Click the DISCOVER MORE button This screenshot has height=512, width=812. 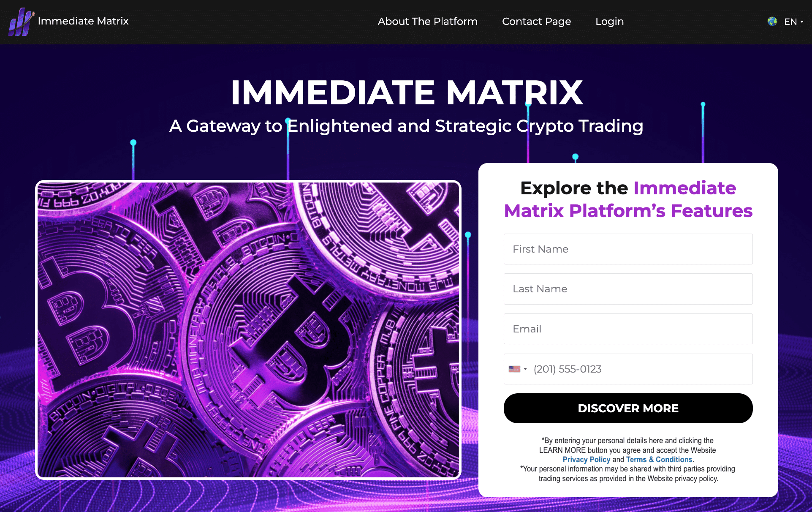pyautogui.click(x=627, y=408)
